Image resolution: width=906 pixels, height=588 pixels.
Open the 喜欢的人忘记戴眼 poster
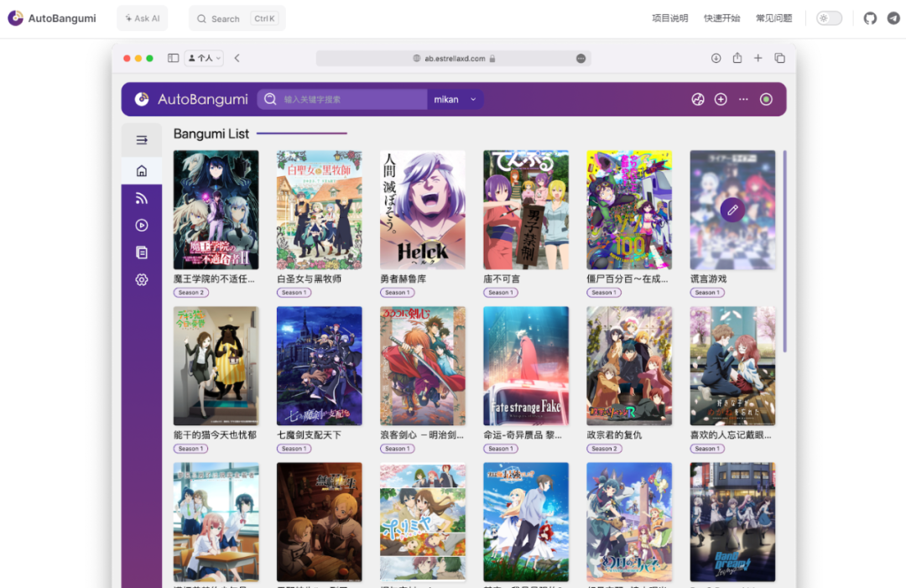click(732, 366)
